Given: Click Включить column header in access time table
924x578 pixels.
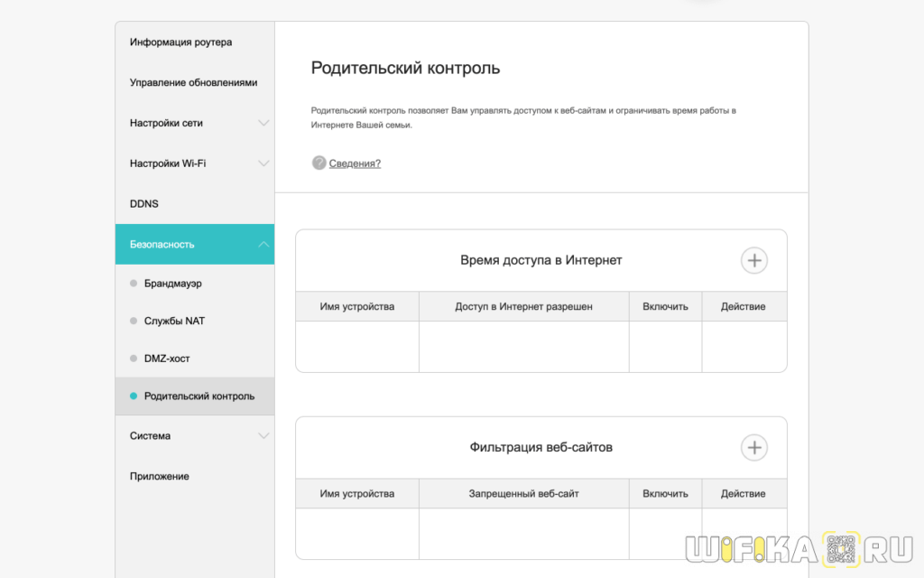Looking at the screenshot, I should pyautogui.click(x=665, y=307).
